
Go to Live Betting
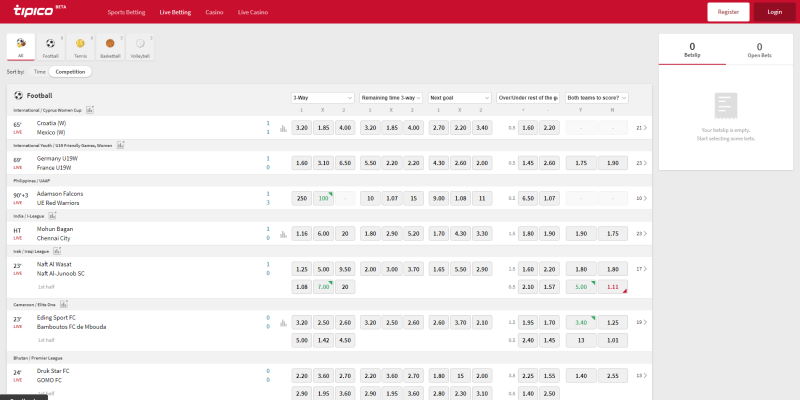[175, 12]
